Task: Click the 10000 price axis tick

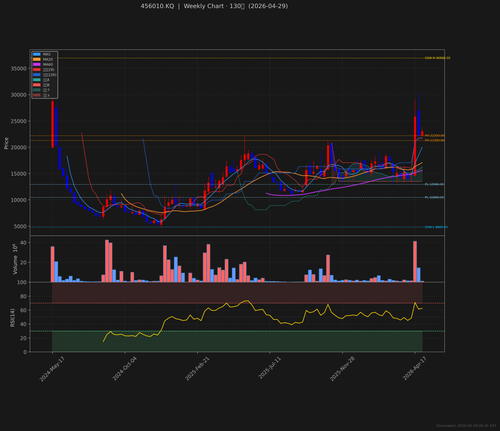Action: click(x=18, y=200)
